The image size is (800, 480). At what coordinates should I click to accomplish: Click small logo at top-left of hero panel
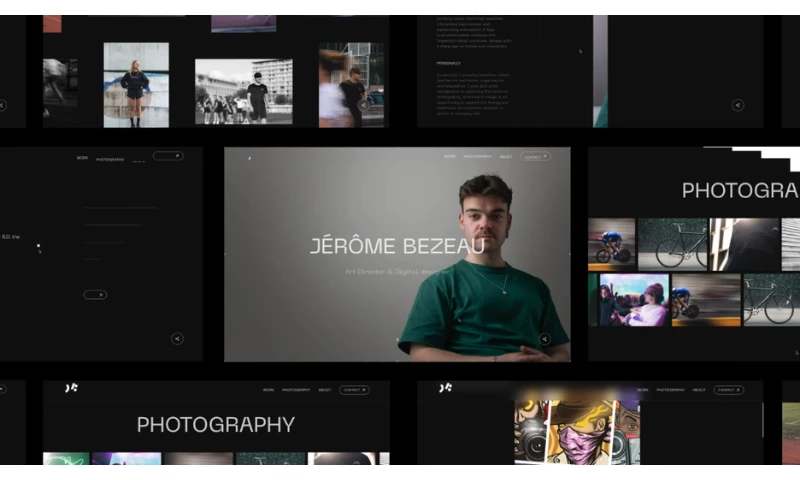click(x=250, y=157)
